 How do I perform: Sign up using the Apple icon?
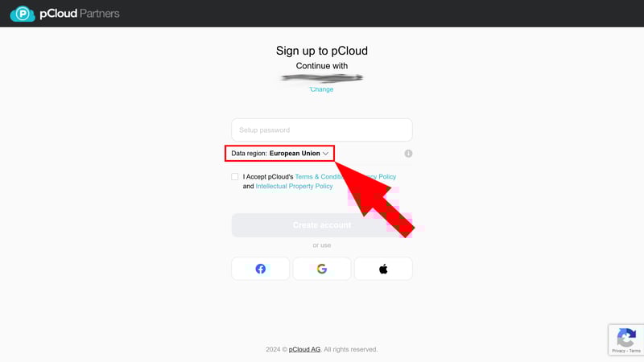(x=383, y=269)
